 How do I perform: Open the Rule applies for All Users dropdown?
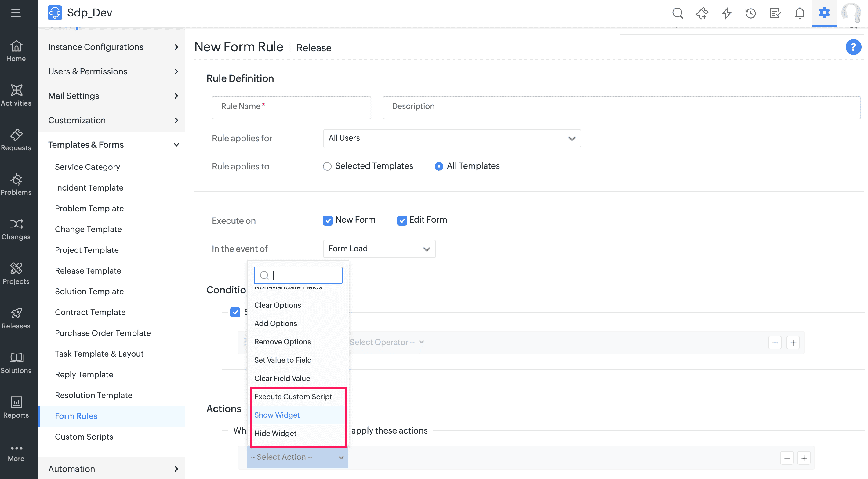pyautogui.click(x=452, y=138)
